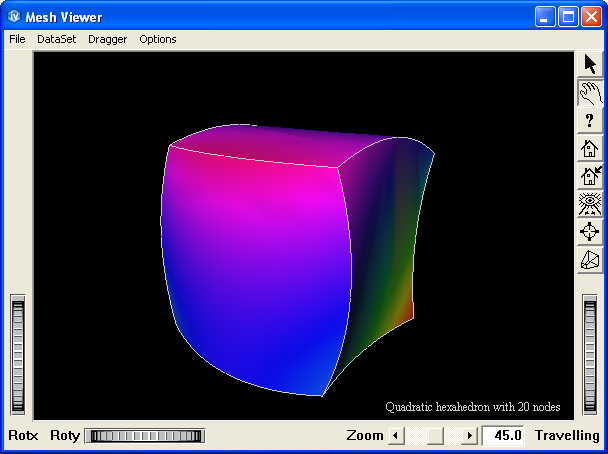608x454 pixels.
Task: Open the Mesh Viewer title bar icon
Action: tap(14, 16)
